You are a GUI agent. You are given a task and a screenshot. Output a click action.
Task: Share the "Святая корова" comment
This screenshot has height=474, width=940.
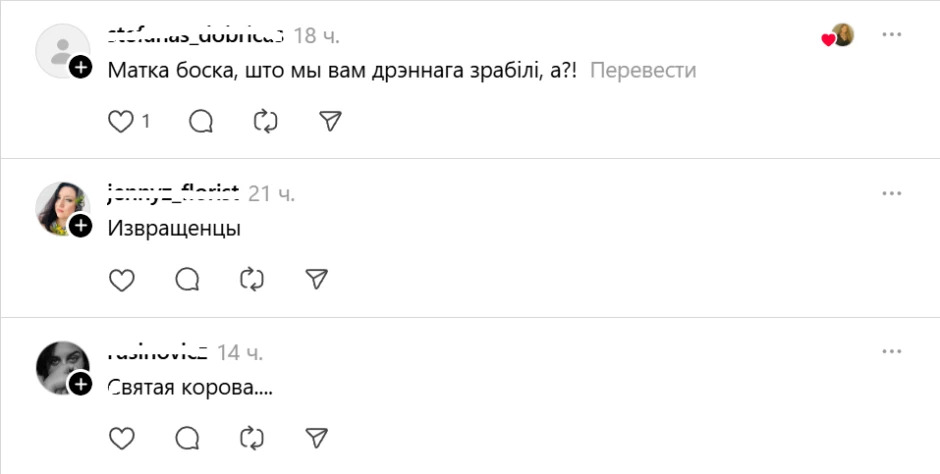pos(316,437)
